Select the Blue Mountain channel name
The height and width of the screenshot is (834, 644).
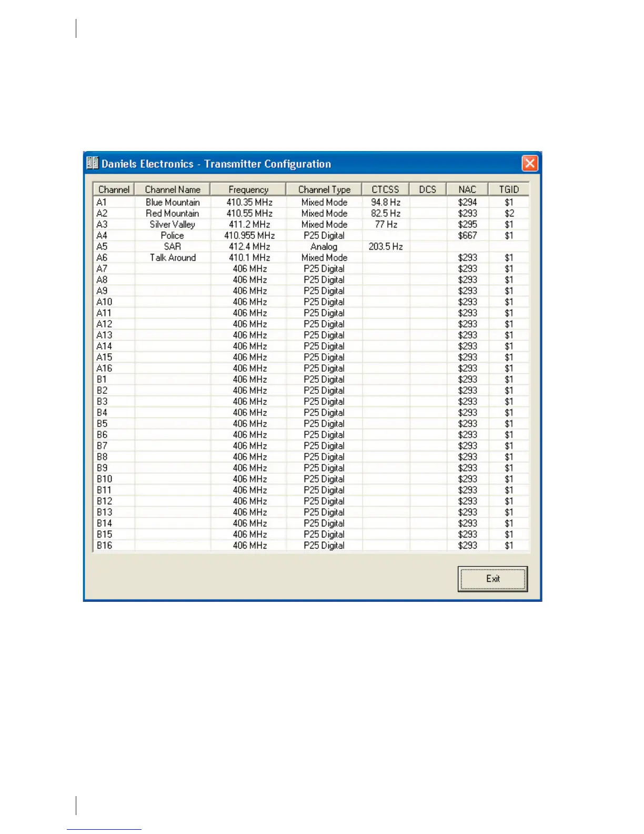point(173,202)
